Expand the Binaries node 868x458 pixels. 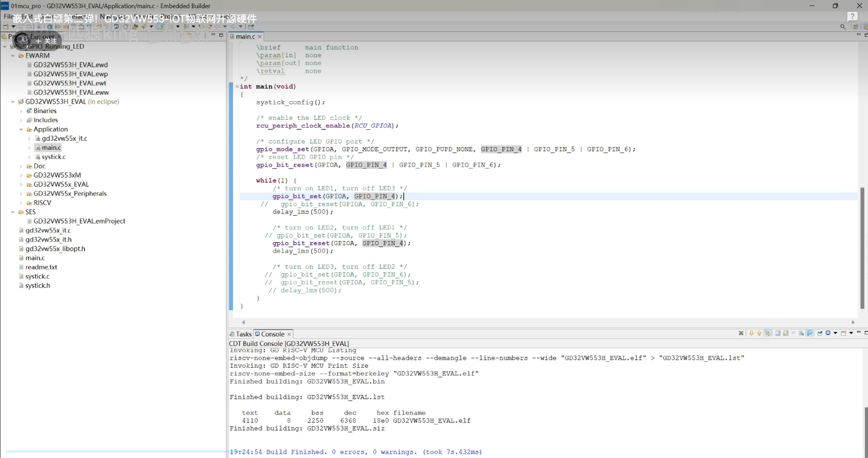(21, 111)
